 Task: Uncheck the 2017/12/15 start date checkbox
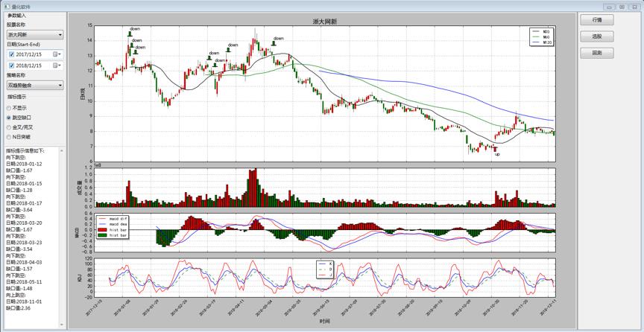[x=12, y=54]
